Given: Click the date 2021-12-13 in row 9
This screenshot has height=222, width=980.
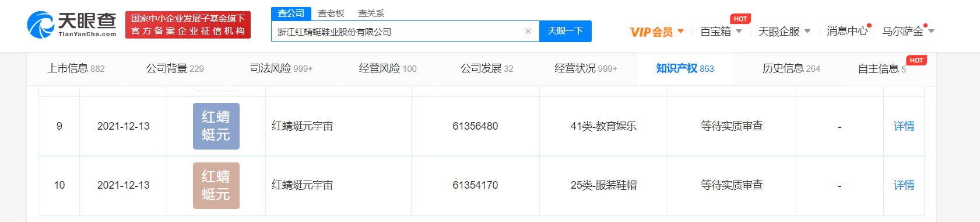Looking at the screenshot, I should (x=123, y=126).
